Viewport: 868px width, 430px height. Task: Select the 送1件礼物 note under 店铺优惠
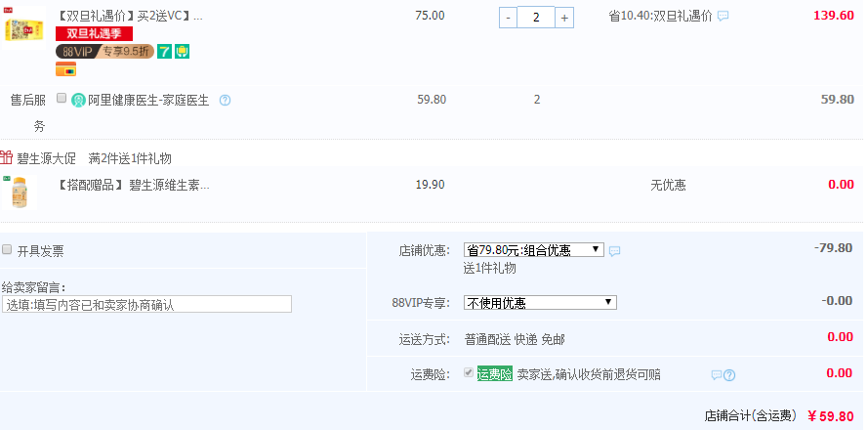pyautogui.click(x=490, y=268)
